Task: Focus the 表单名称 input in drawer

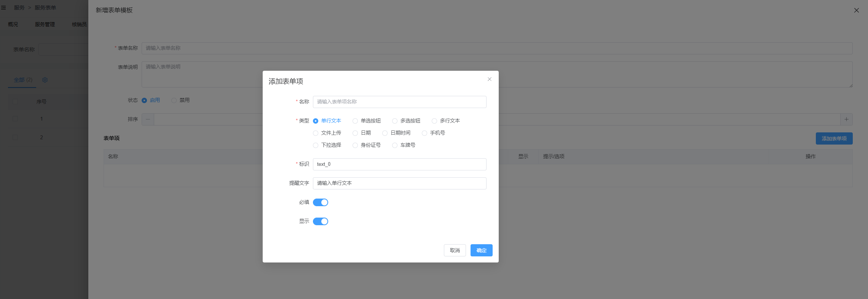Action: click(x=497, y=48)
